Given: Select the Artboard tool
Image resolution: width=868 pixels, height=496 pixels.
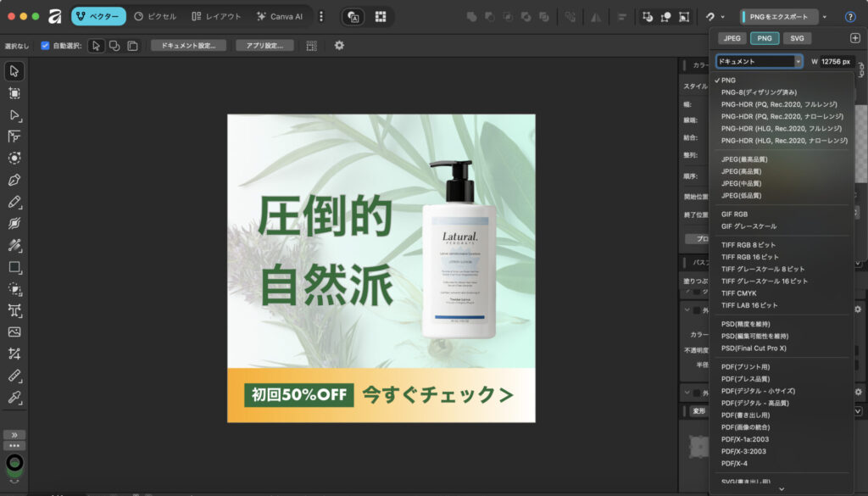Looking at the screenshot, I should pyautogui.click(x=14, y=93).
